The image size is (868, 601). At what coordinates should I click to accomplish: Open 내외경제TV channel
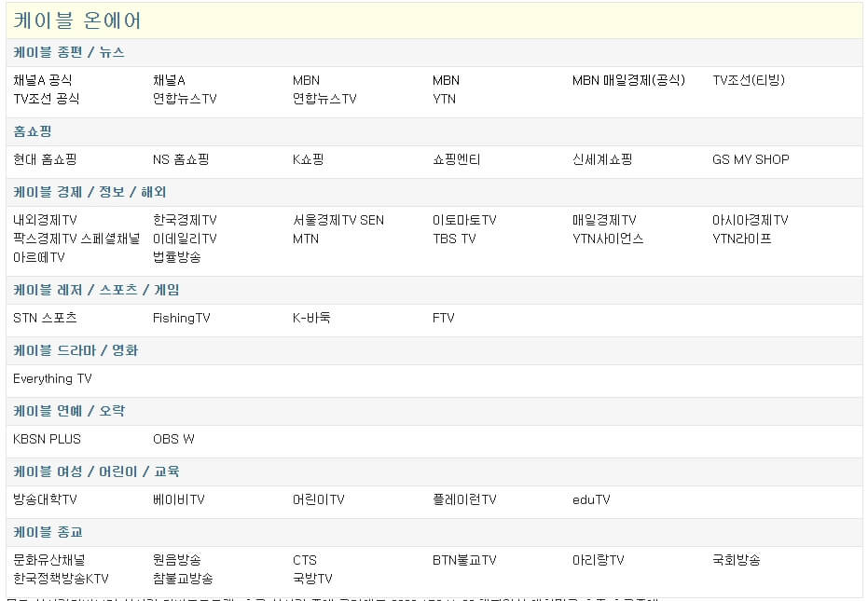click(x=45, y=220)
